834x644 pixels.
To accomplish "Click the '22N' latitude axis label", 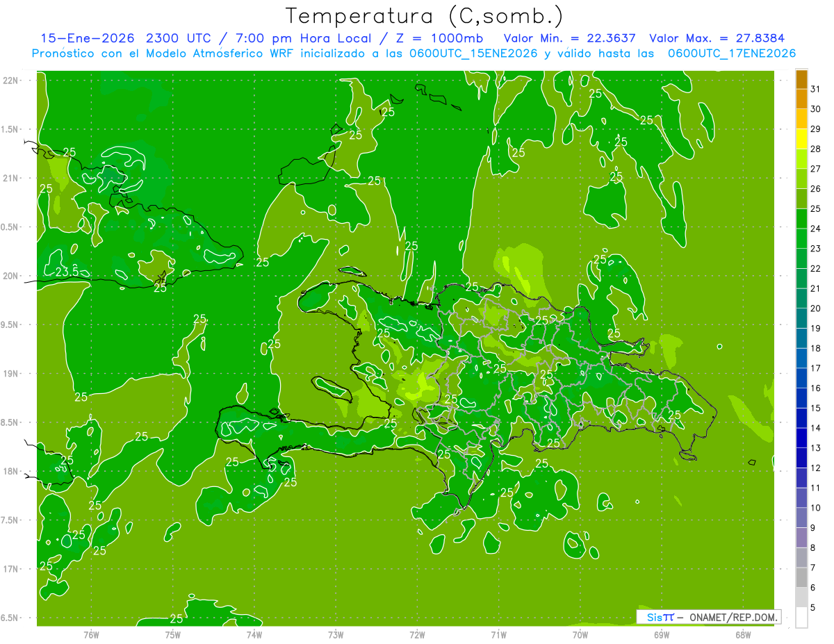I will [x=10, y=81].
